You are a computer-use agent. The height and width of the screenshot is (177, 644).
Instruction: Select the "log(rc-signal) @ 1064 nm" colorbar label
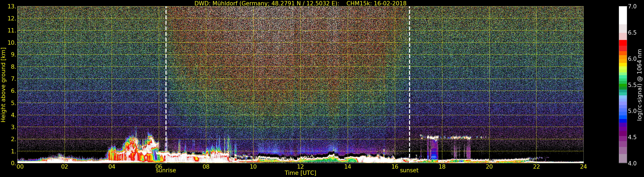coord(639,85)
